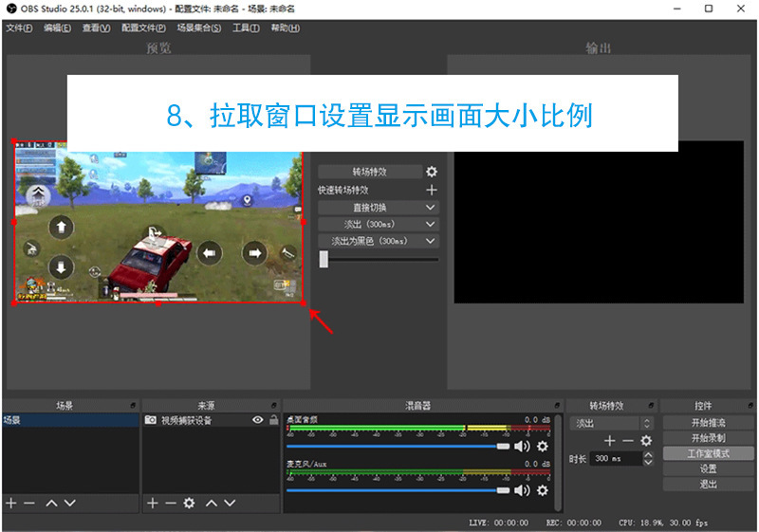Open 设置 settings button
The height and width of the screenshot is (532, 759).
[x=708, y=468]
